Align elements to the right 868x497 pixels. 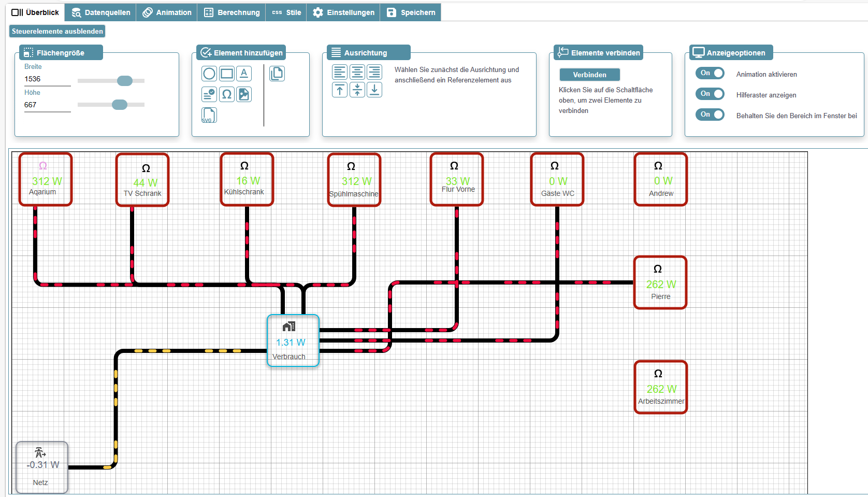pos(374,72)
